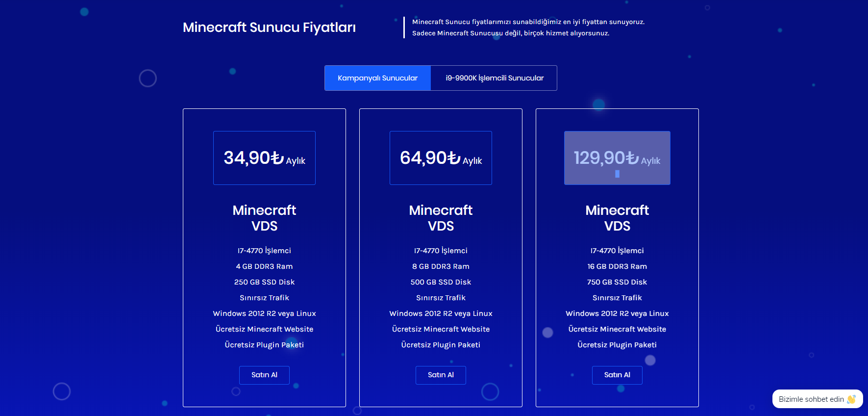Click the Minecraft Sunucu Fiyatları heading
Screen dimensions: 868x416
pos(269,27)
